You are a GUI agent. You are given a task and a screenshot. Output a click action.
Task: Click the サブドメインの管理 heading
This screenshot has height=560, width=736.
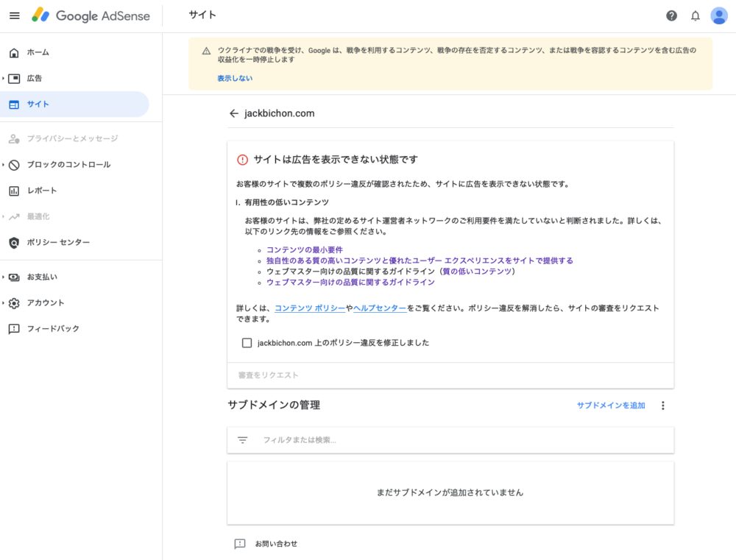point(274,405)
